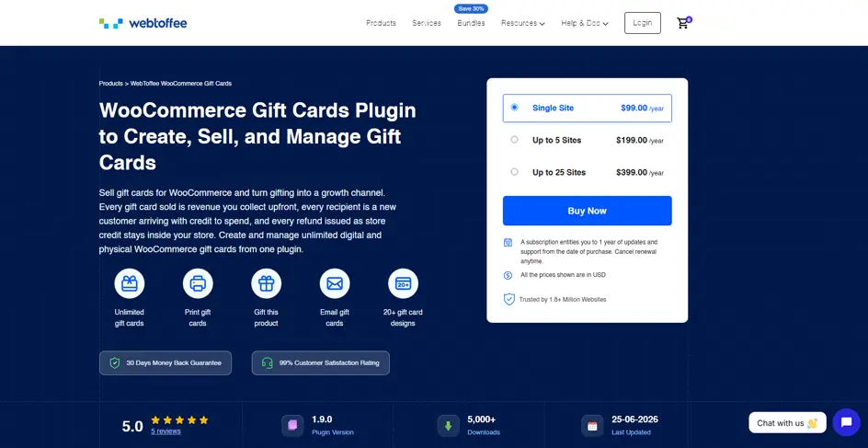Click All the prices shown are in USD
Viewport: 868px width, 448px height.
pos(563,275)
